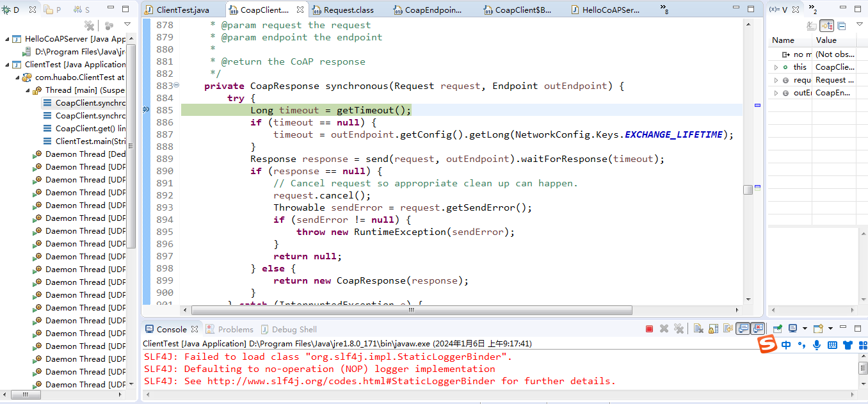Close the Variables view tab
The width and height of the screenshot is (868, 404).
pyautogui.click(x=797, y=10)
